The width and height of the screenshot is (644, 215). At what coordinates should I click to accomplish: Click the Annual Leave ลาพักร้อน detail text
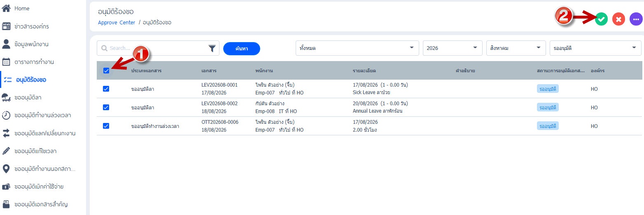(378, 111)
